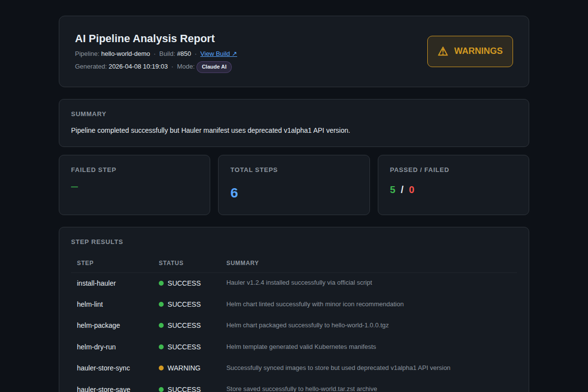Click the green status dot for helm-lint
This screenshot has height=392, width=588.
[161, 304]
